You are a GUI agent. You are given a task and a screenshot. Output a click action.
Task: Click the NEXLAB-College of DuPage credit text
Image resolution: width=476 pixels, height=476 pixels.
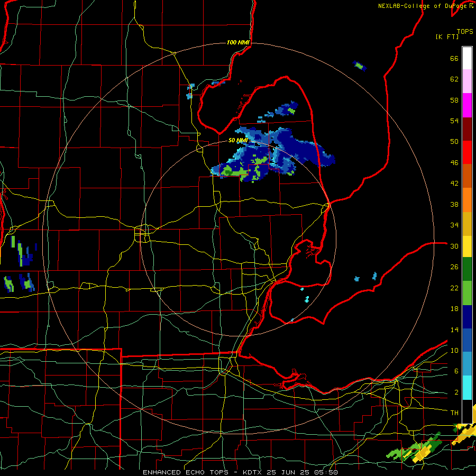(425, 6)
